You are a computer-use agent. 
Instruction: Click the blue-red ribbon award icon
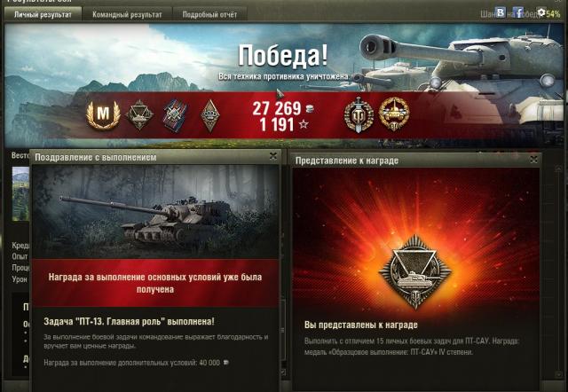[x=175, y=115]
